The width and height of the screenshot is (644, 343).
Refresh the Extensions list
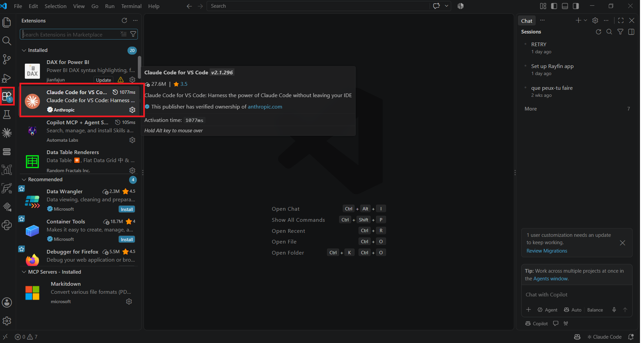[124, 20]
